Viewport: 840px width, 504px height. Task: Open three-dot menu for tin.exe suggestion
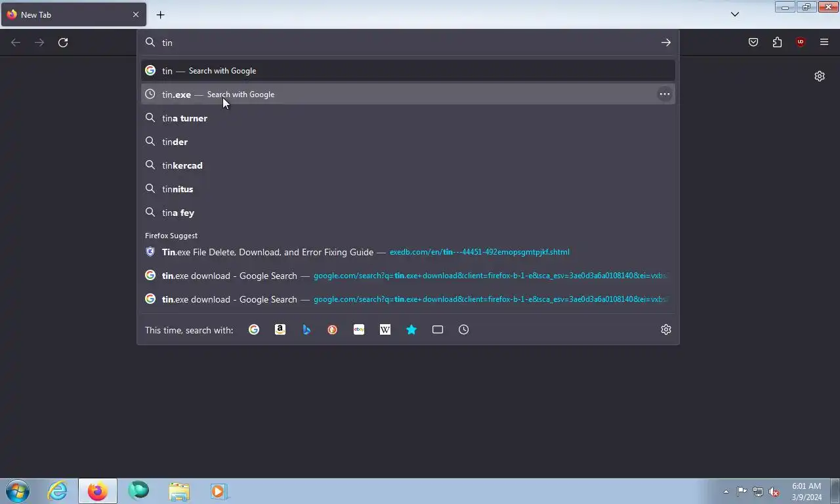click(x=665, y=94)
